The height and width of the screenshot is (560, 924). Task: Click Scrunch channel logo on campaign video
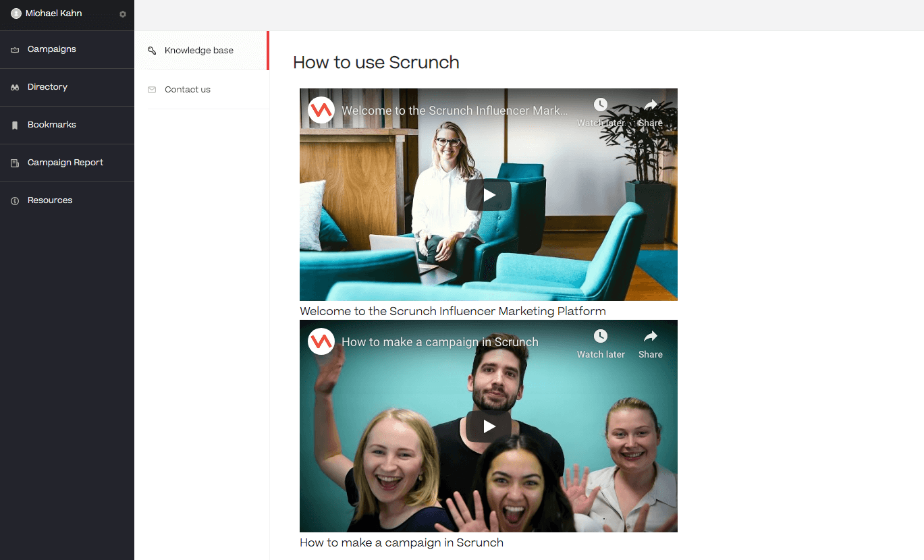point(321,341)
